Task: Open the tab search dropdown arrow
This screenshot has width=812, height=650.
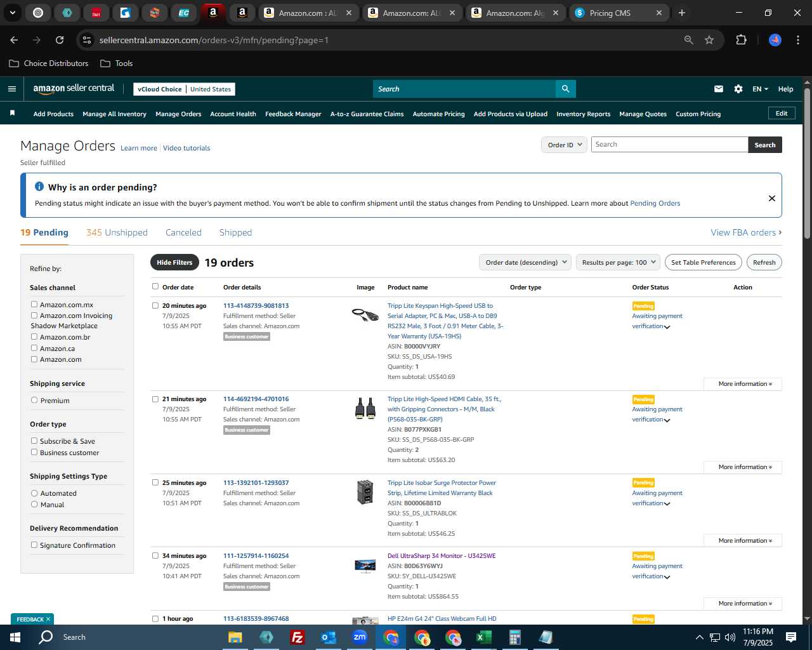Action: pos(12,13)
